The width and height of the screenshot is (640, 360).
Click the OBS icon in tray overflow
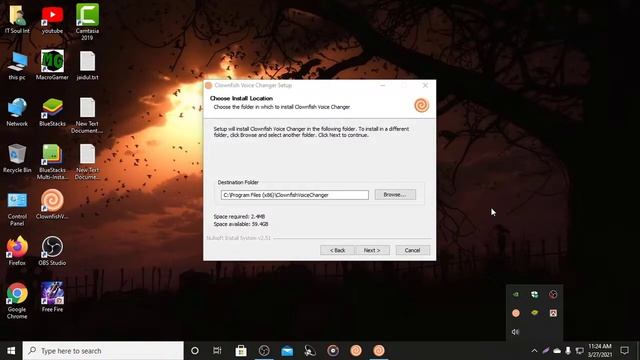[553, 294]
